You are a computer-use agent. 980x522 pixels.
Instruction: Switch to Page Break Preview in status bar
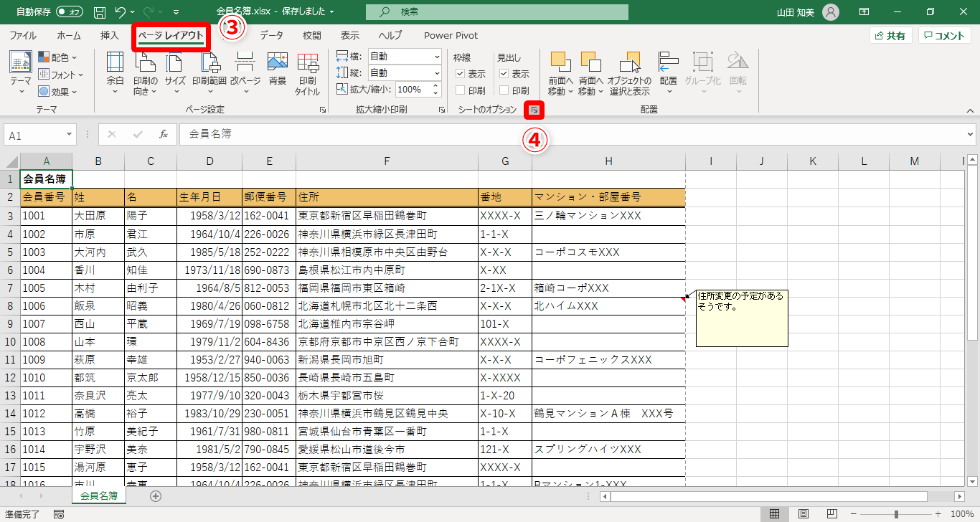pyautogui.click(x=832, y=514)
